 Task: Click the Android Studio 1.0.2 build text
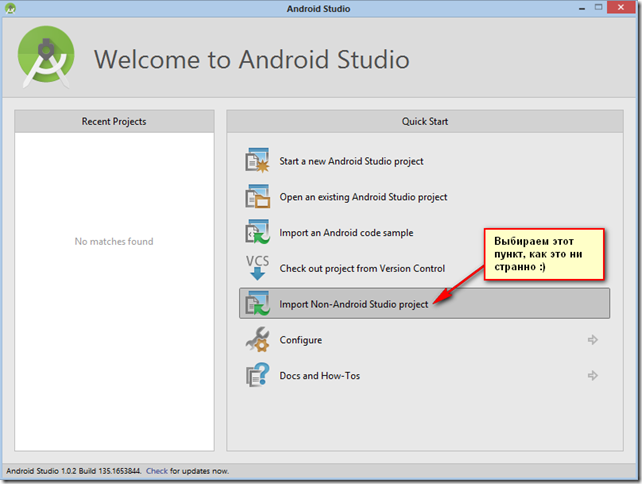73,471
